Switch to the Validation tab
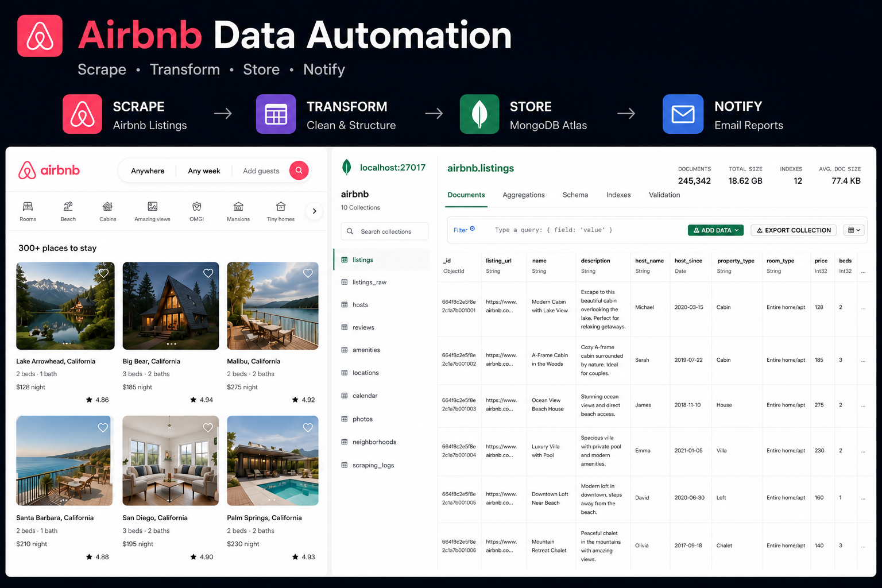Image resolution: width=882 pixels, height=588 pixels. click(x=664, y=195)
